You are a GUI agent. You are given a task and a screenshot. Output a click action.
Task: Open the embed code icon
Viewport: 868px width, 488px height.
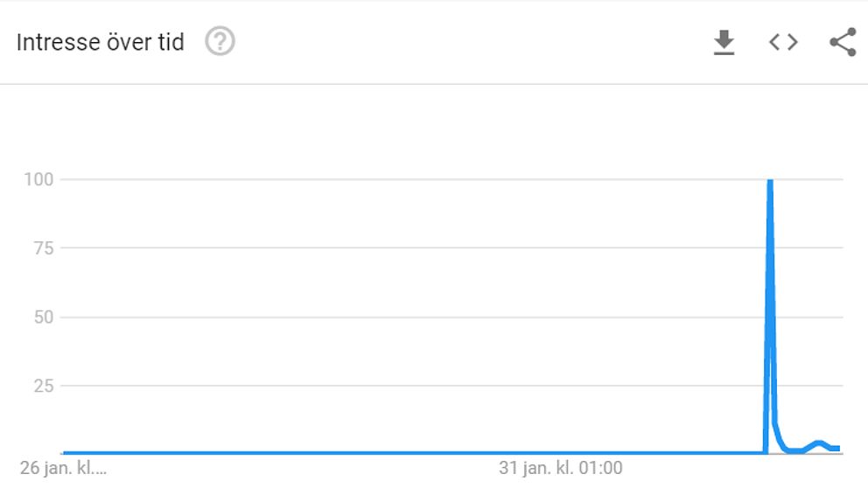coord(783,42)
